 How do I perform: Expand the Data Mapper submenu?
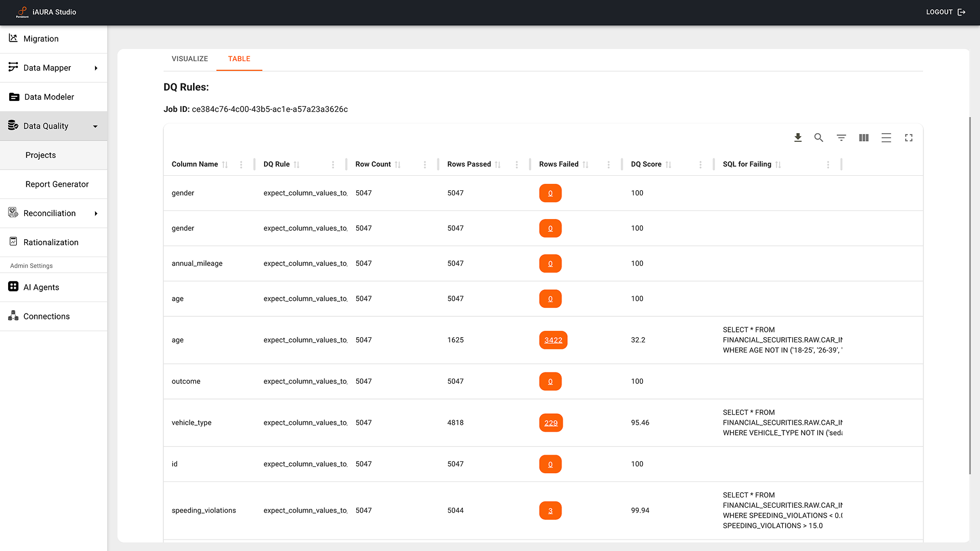[x=96, y=68]
